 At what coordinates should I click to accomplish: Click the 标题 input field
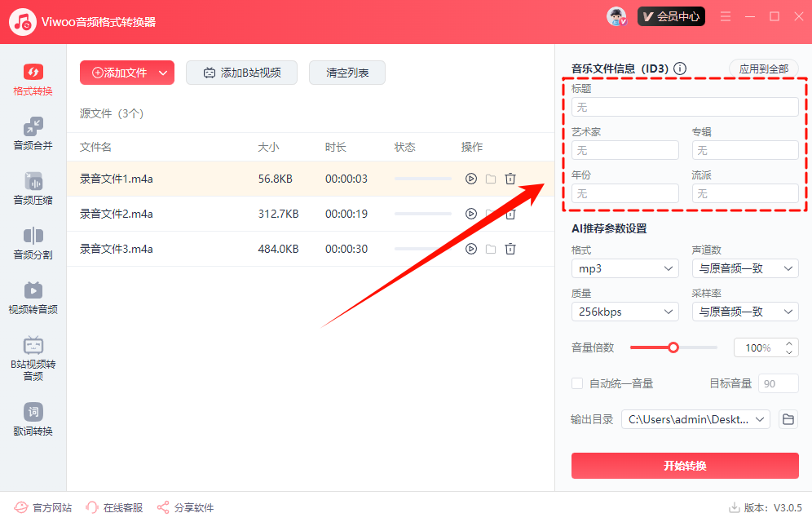[x=685, y=107]
